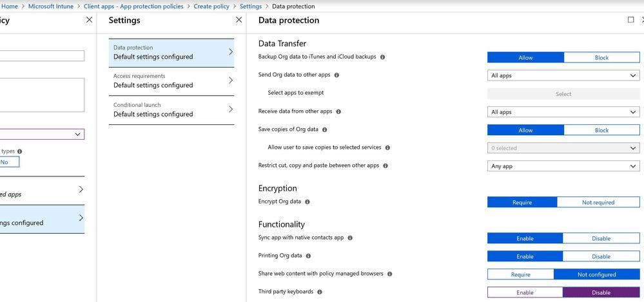Disable Sync app with native contacts app
Viewport: 644px width, 302px height.
(x=601, y=238)
